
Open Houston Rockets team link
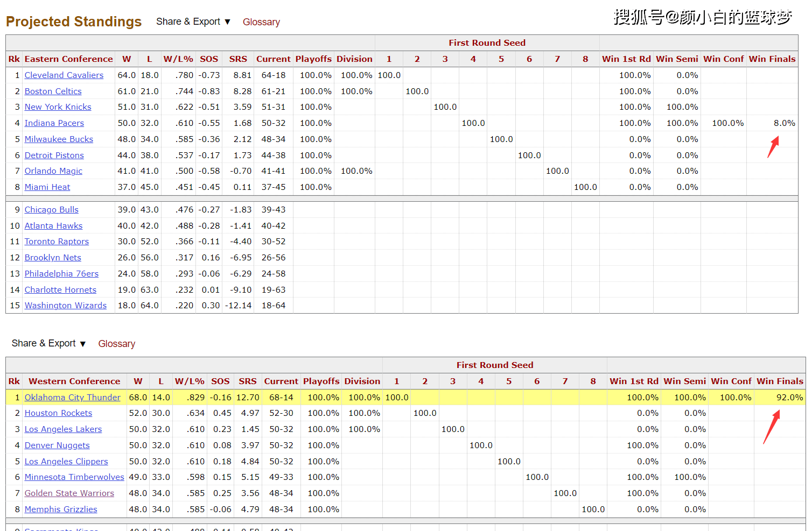59,413
